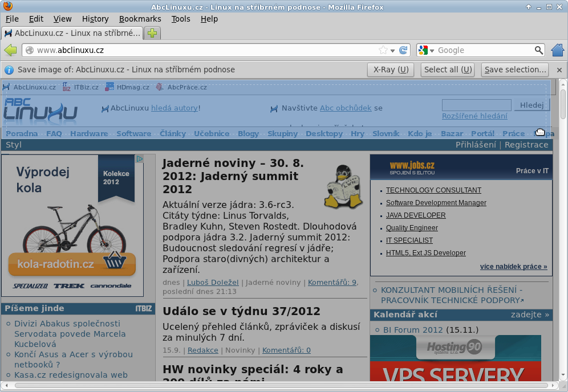The width and height of the screenshot is (568, 392).
Task: Open the Končí Asus a Acer news link
Action: click(74, 360)
